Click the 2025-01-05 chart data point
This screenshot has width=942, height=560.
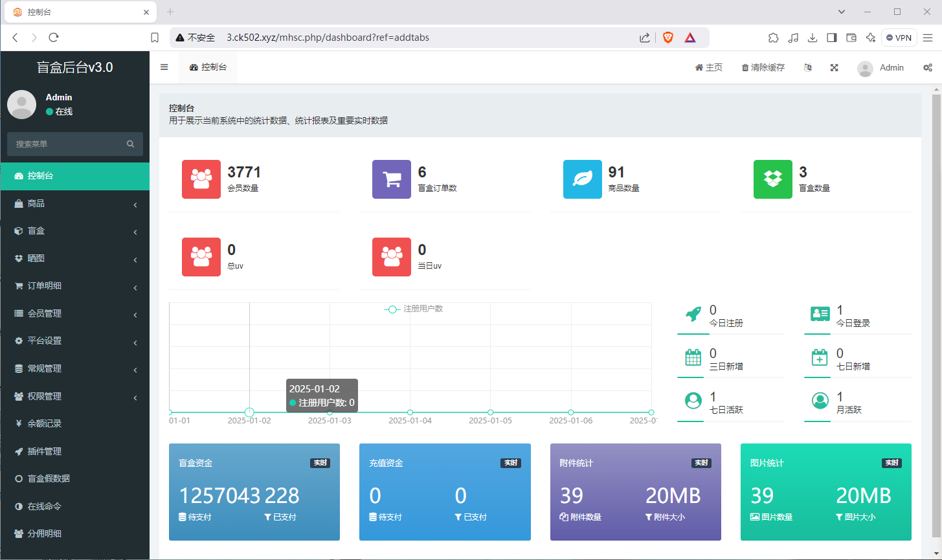[x=491, y=412]
